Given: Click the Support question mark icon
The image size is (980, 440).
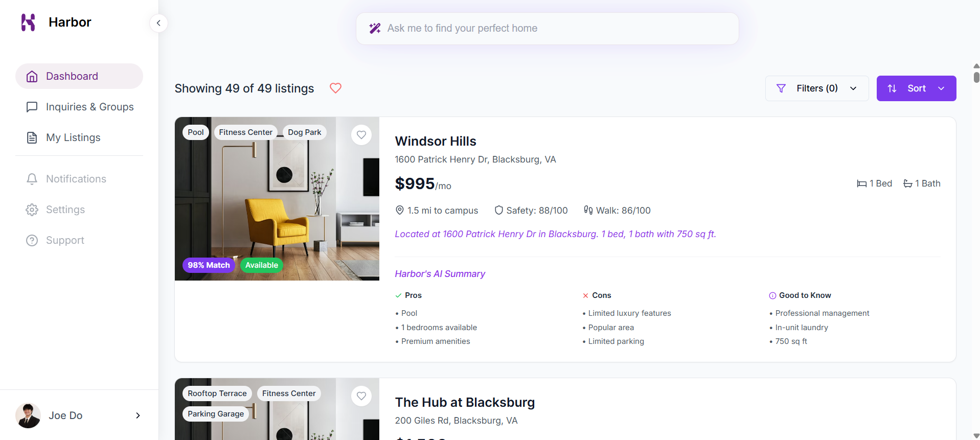Looking at the screenshot, I should click(x=32, y=240).
